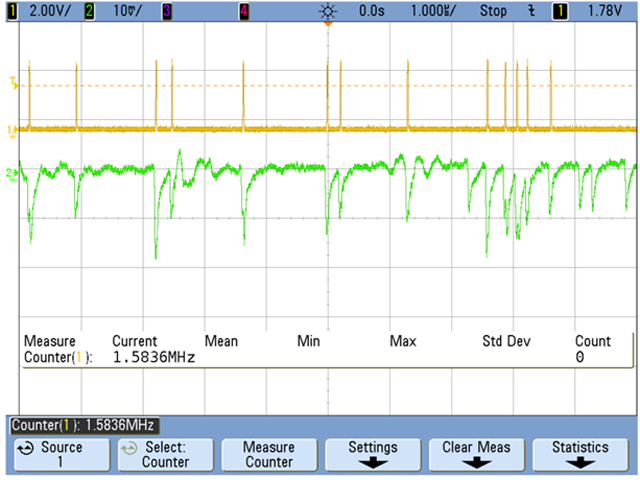Click the 1.78V trigger level value
The width and height of the screenshot is (640, 480).
click(x=605, y=11)
